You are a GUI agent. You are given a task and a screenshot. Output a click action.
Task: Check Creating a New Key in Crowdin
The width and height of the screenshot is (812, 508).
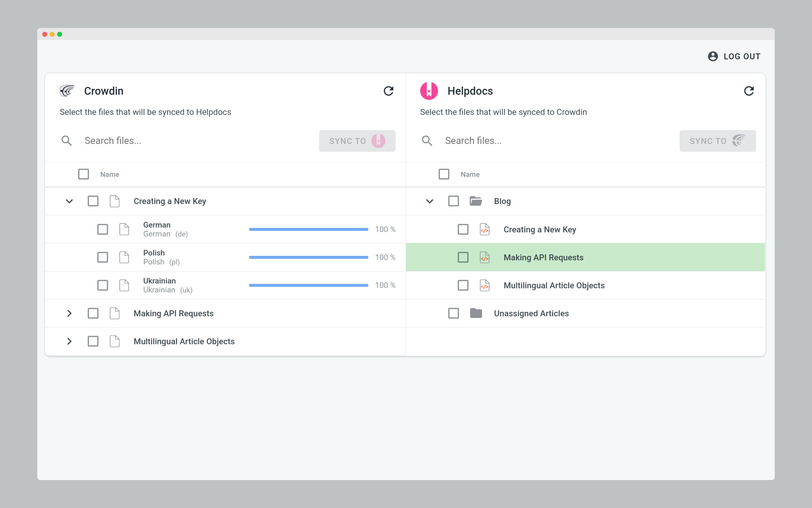click(93, 201)
